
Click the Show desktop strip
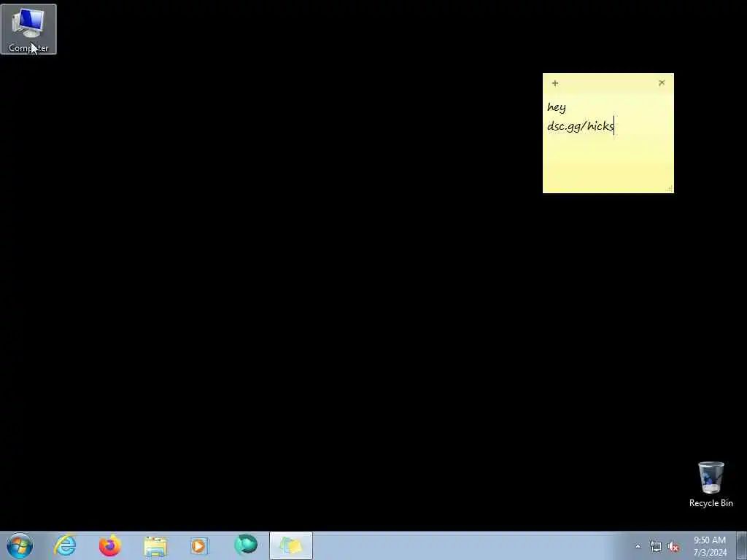[x=742, y=545]
